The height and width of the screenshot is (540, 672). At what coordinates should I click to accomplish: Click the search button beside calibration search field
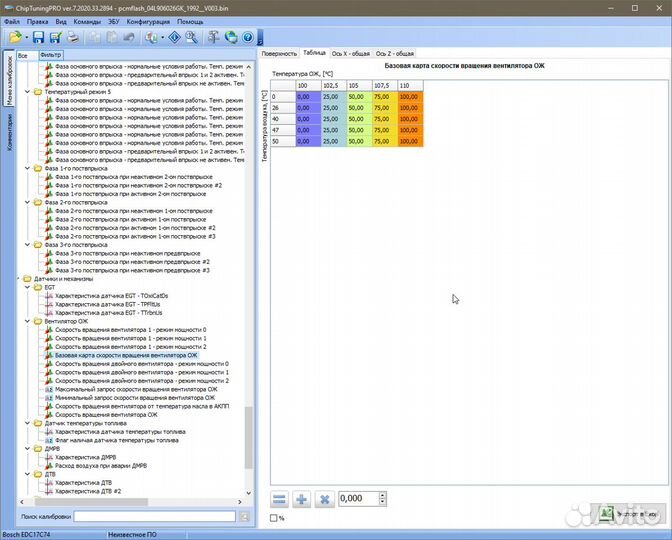point(245,516)
